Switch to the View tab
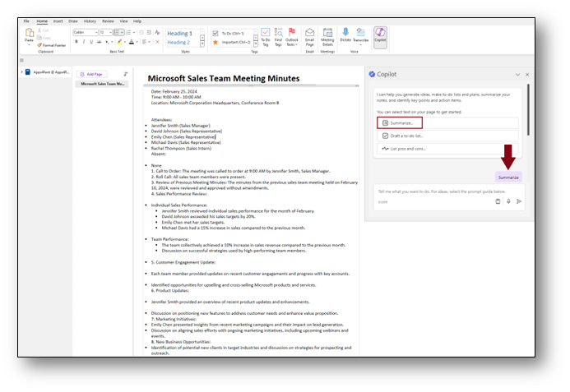Screen dimensions: 570x392 [x=124, y=21]
